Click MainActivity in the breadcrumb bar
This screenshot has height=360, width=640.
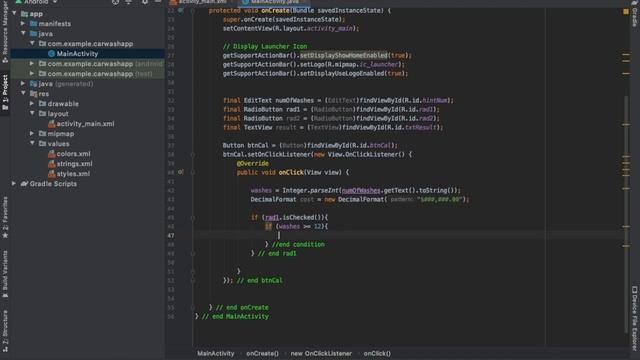[216, 353]
